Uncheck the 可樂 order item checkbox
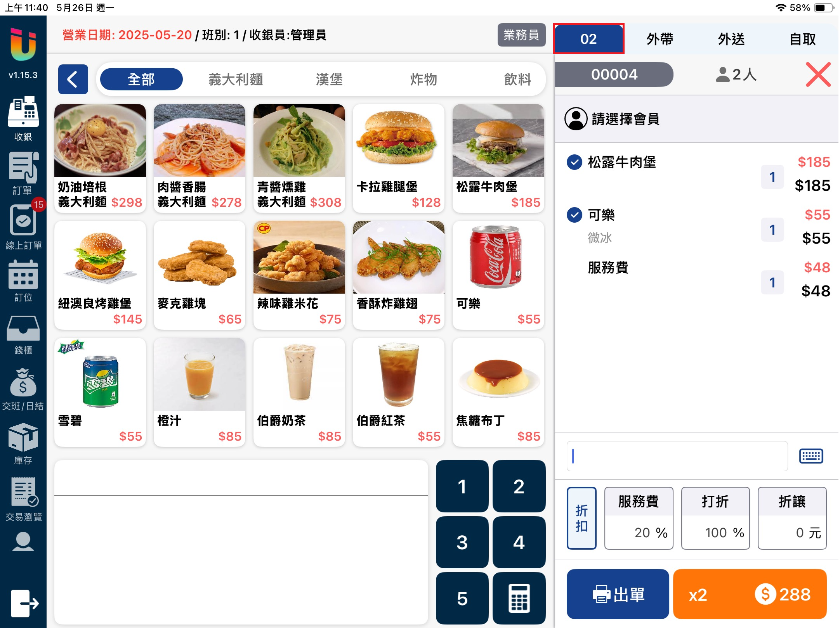This screenshot has height=628, width=840. tap(574, 215)
